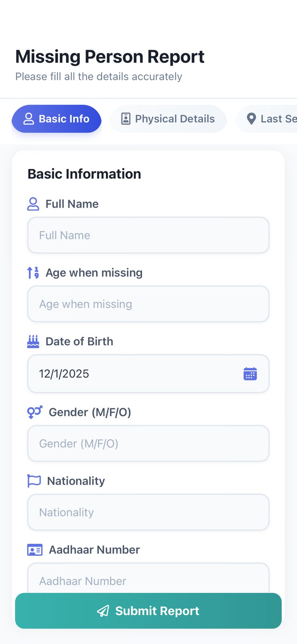Click the paper plane icon on Submit Report
The height and width of the screenshot is (644, 297).
103,611
